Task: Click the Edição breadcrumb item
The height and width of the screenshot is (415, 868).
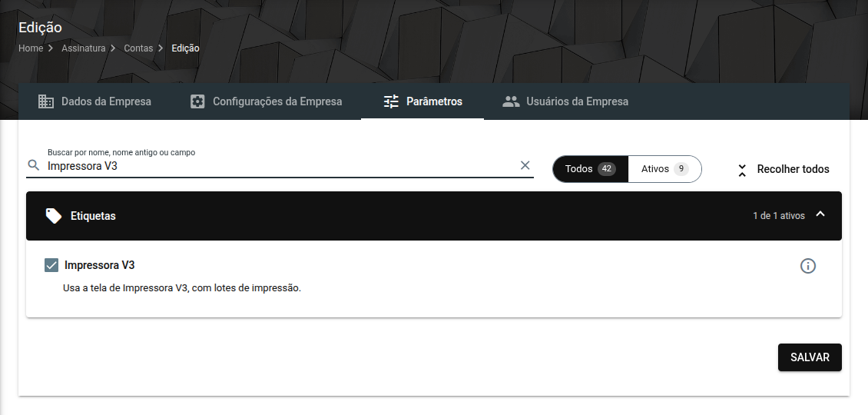Action: point(185,48)
